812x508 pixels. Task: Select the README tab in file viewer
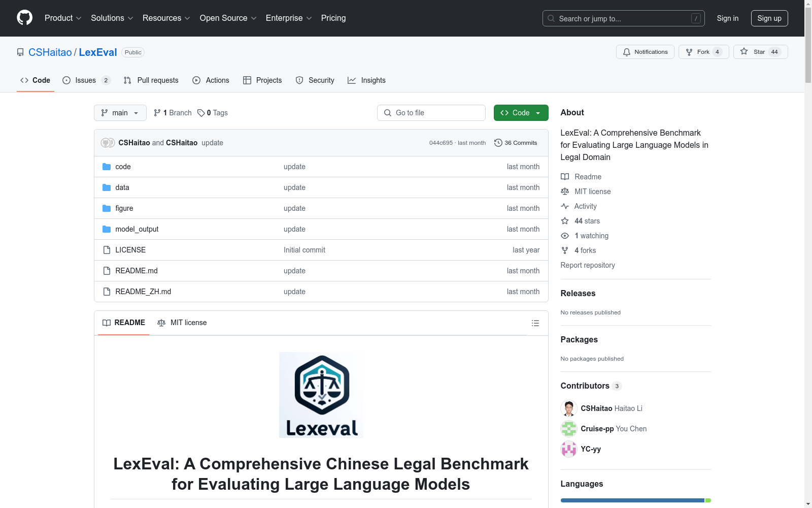124,323
